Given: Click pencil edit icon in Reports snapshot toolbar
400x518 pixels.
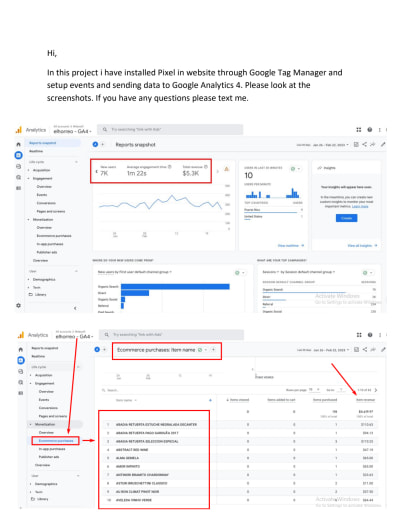Looking at the screenshot, I should (x=383, y=144).
